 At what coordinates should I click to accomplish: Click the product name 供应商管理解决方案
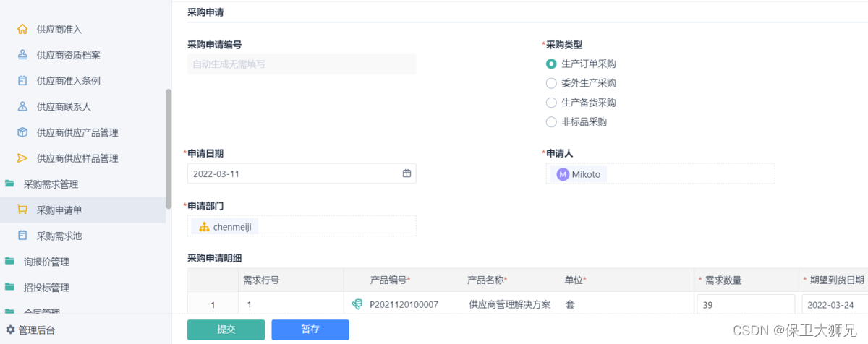tap(510, 305)
